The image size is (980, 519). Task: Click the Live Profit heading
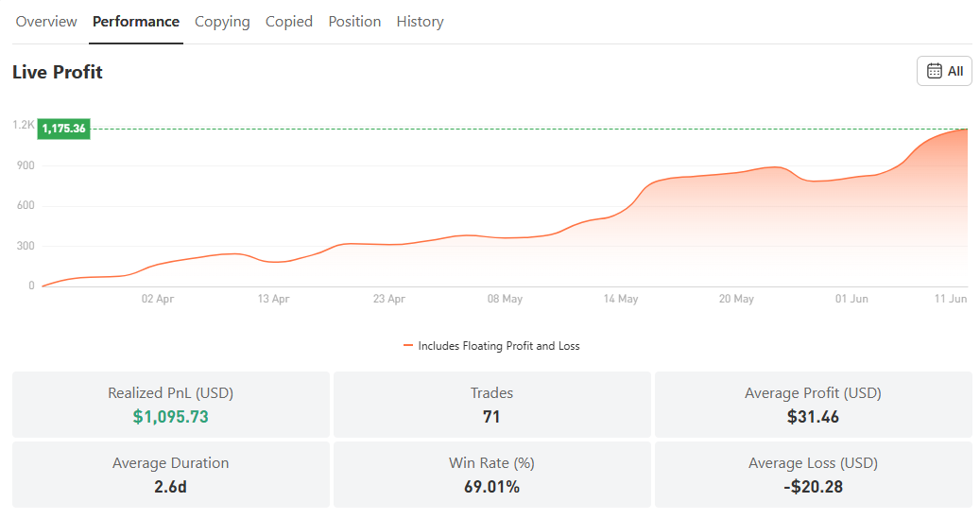coord(58,72)
